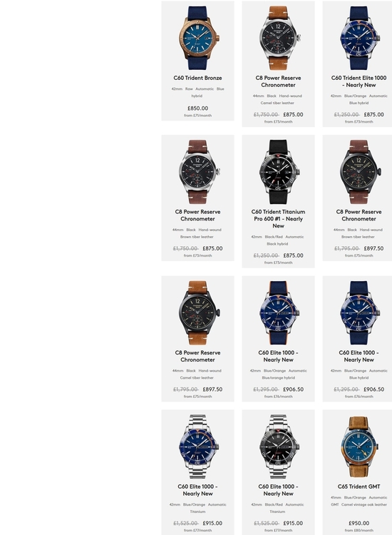The image size is (392, 535).
Task: Click the C60 Trident Bronze title link
Action: [197, 78]
